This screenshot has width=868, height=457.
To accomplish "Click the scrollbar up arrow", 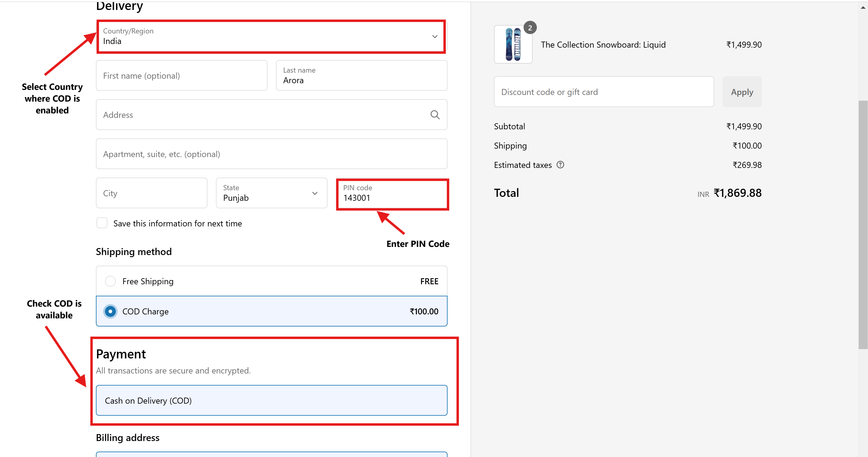I will click(x=863, y=8).
